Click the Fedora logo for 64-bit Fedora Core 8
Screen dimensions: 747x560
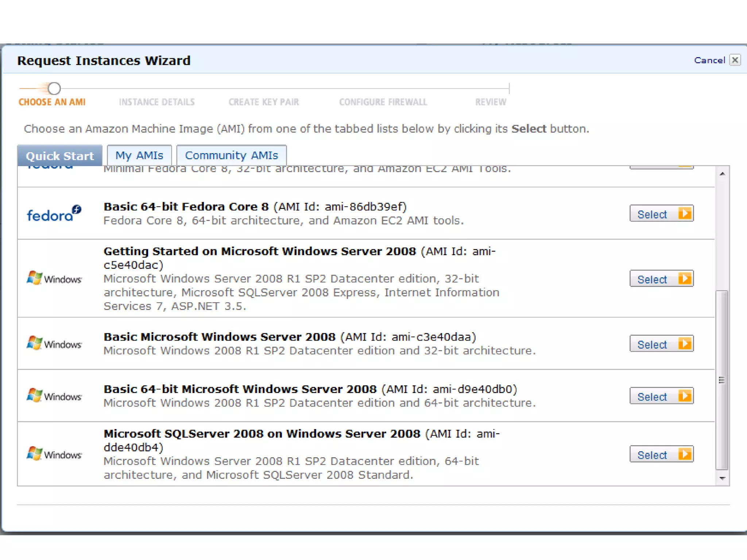[x=54, y=214]
